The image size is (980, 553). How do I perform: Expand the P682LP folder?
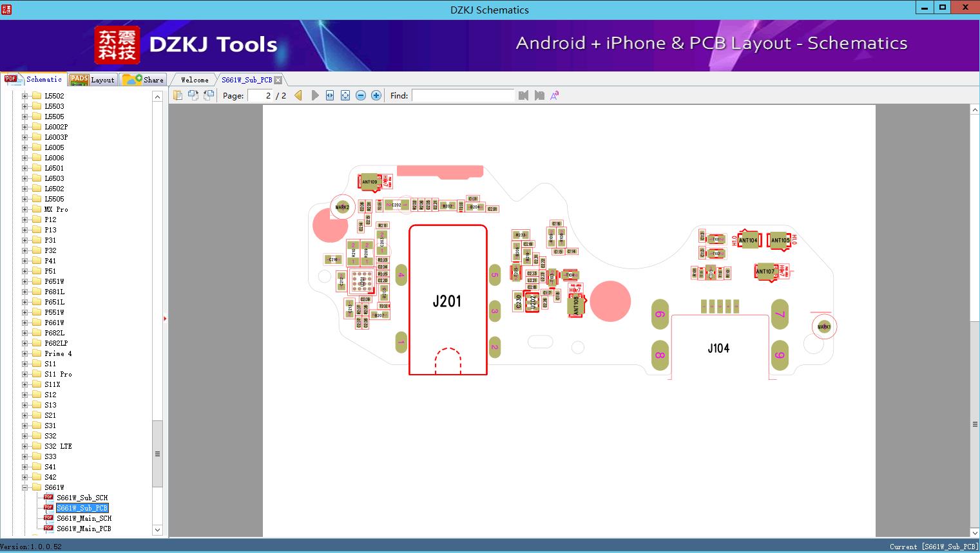25,343
